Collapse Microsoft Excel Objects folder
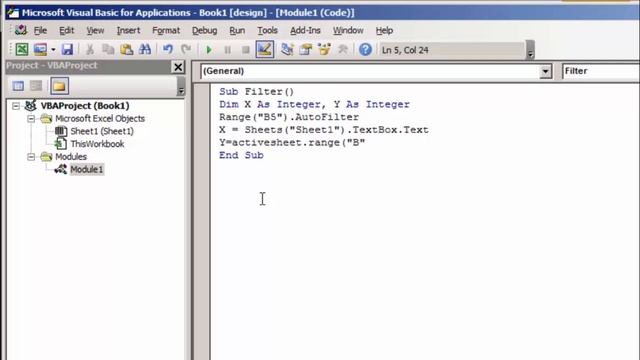 pyautogui.click(x=31, y=119)
